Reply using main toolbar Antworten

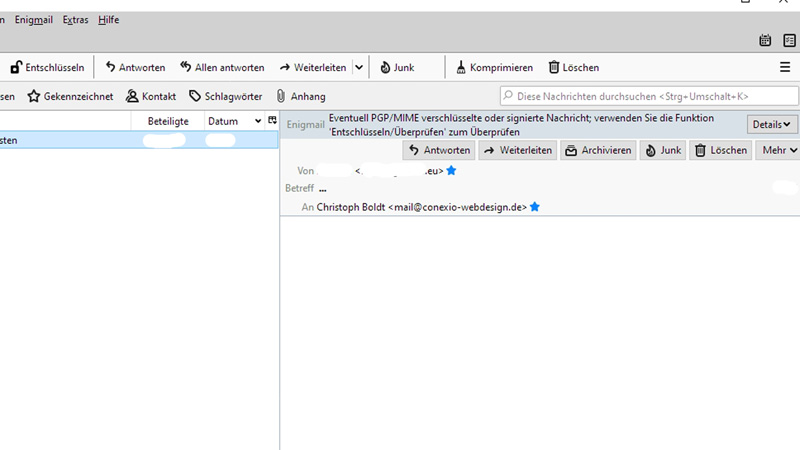(x=134, y=67)
